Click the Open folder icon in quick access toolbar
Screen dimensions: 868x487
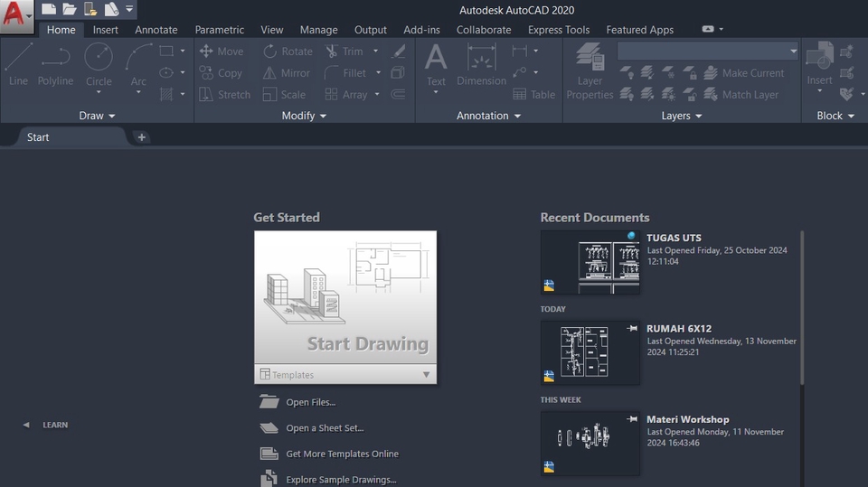[x=70, y=9]
